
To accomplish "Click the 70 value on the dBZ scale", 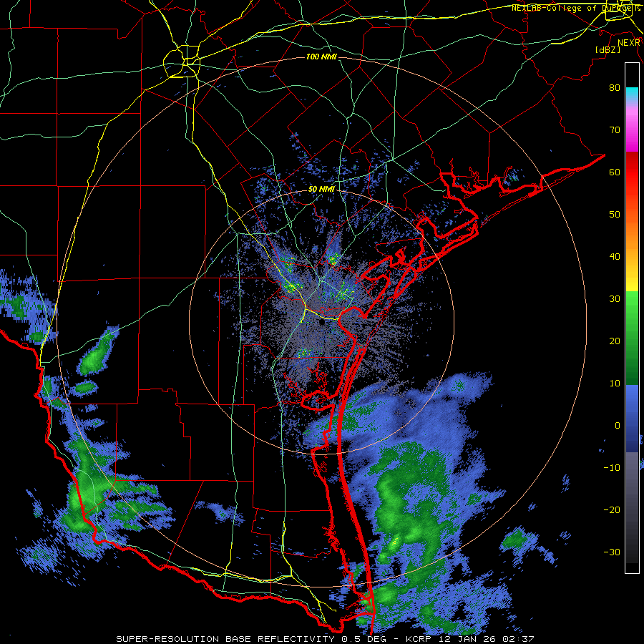I will pos(615,130).
